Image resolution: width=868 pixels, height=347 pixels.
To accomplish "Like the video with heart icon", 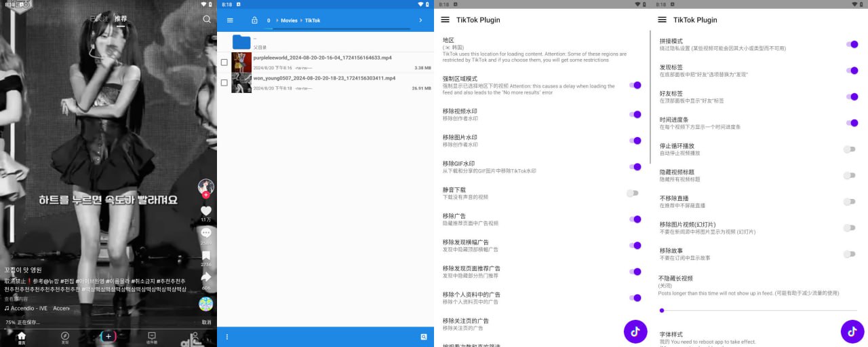I will tap(206, 211).
